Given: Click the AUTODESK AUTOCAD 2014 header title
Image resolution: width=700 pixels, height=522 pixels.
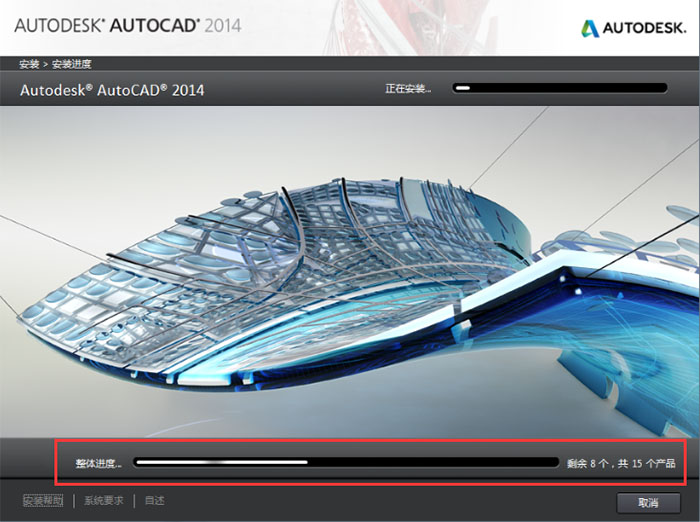Looking at the screenshot, I should (x=128, y=25).
